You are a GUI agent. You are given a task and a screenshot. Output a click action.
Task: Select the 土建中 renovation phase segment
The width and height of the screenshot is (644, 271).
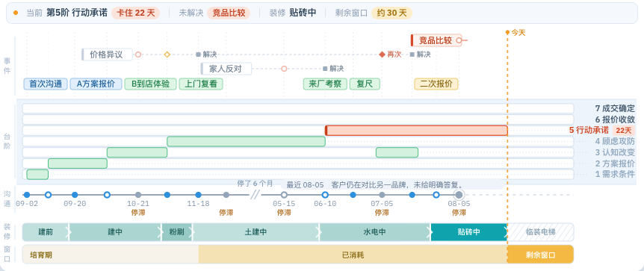click(256, 232)
